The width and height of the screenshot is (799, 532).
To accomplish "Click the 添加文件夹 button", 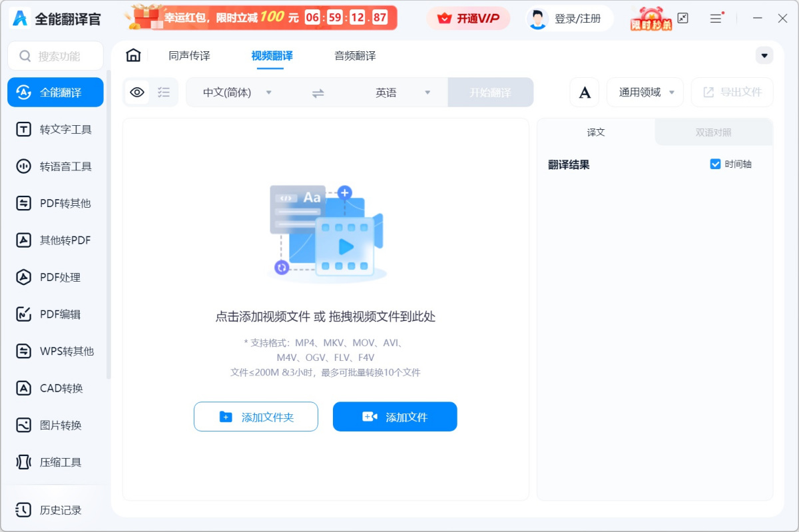I will (x=256, y=417).
